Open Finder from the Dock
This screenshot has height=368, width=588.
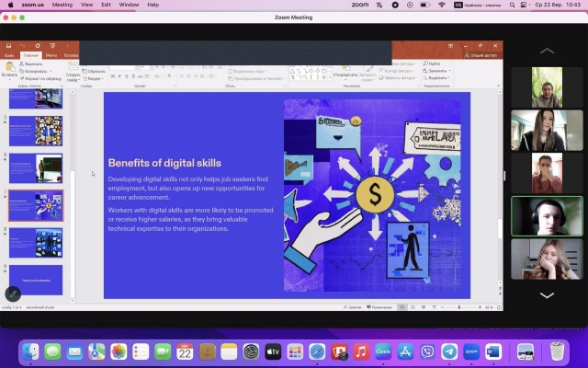click(x=30, y=351)
